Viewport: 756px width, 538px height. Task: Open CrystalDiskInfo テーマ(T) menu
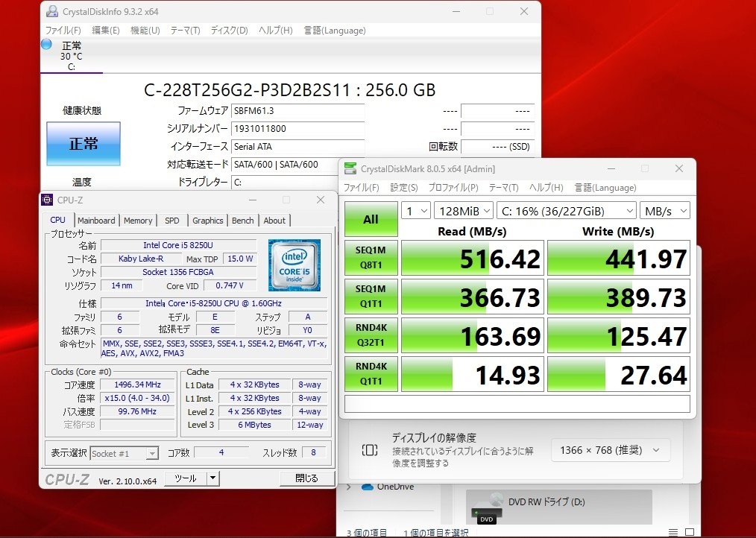tap(185, 31)
